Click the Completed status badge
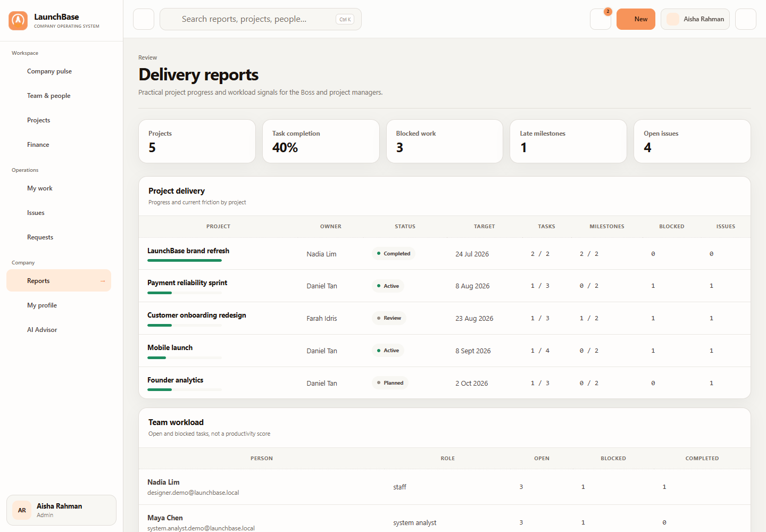This screenshot has height=532, width=766. pyautogui.click(x=393, y=254)
